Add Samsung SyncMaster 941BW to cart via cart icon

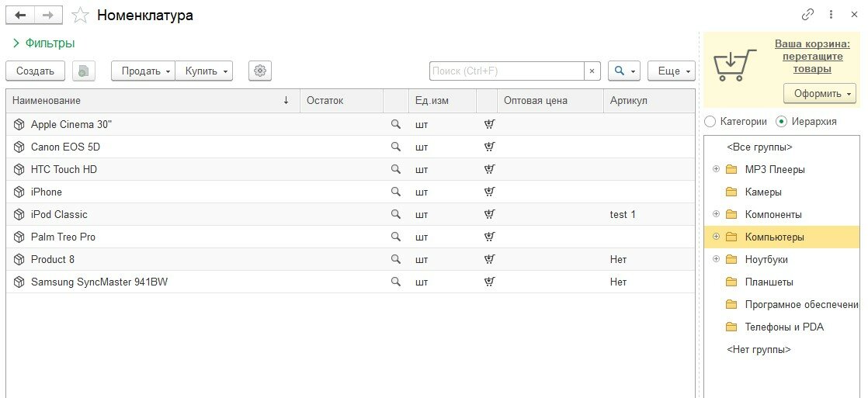[489, 281]
